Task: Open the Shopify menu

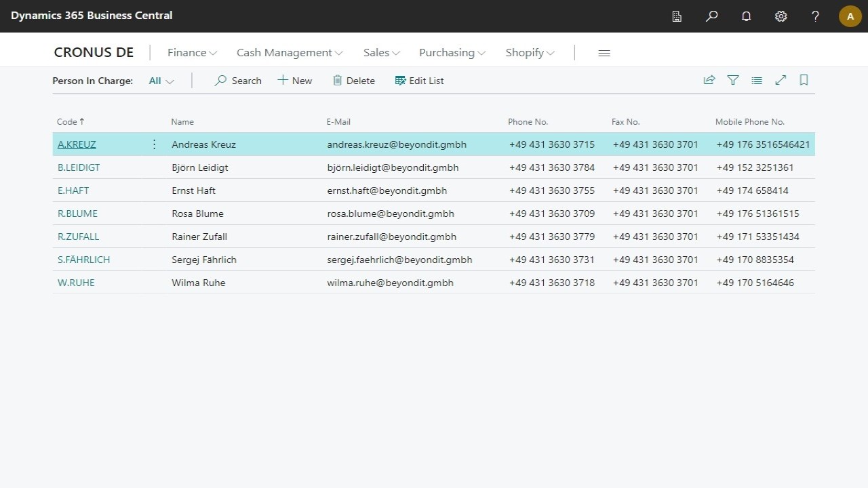Action: pos(530,53)
